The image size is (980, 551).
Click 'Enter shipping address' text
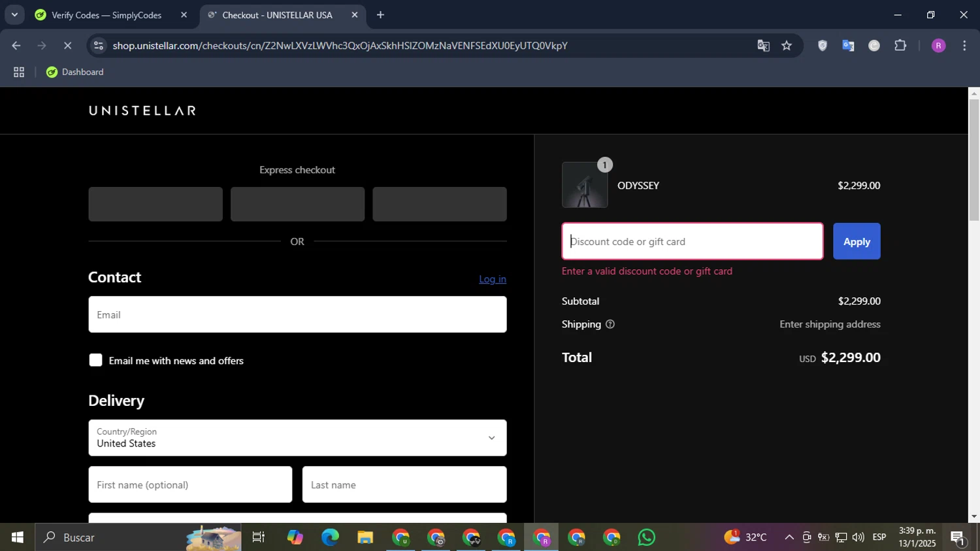[830, 324]
